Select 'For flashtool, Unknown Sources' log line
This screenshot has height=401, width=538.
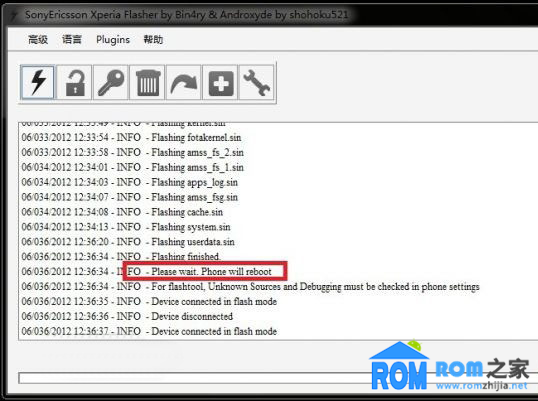[250, 286]
